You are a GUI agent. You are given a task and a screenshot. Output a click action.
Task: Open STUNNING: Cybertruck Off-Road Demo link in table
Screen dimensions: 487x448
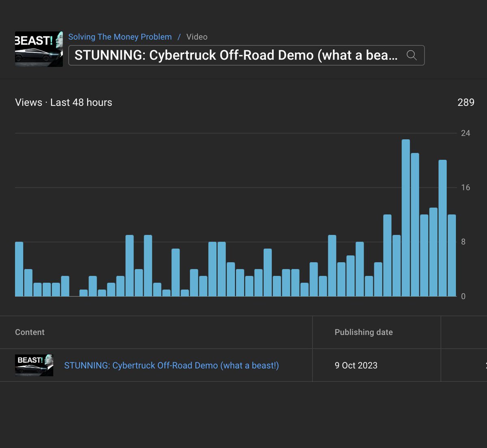(x=172, y=365)
